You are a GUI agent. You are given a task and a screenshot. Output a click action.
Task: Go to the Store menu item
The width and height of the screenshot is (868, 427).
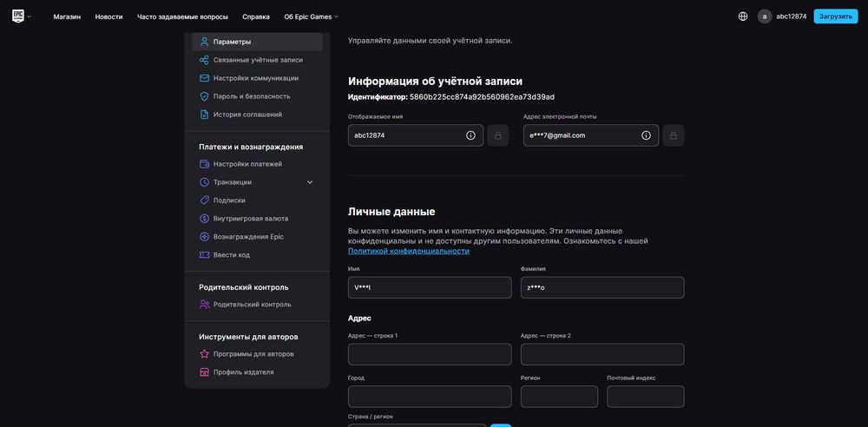coord(67,16)
